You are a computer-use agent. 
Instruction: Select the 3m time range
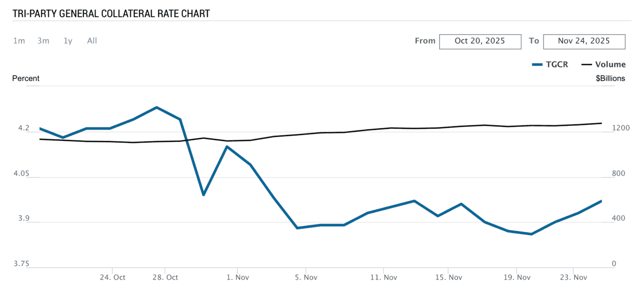(43, 41)
